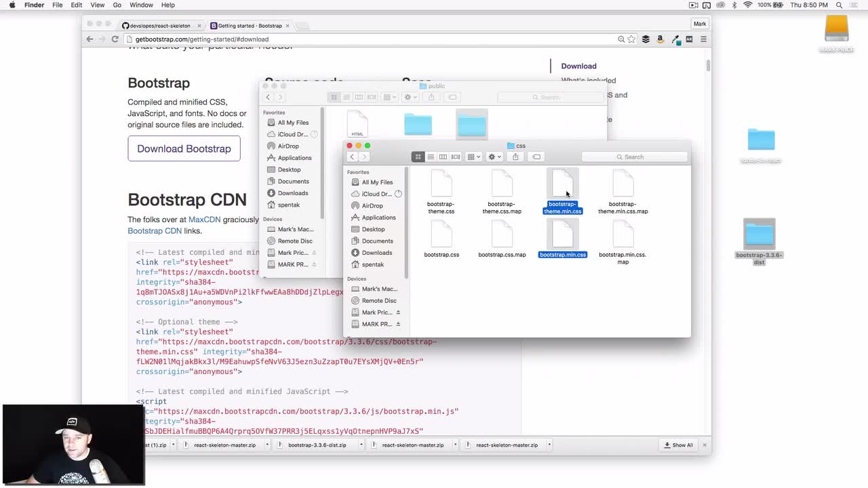The image size is (868, 488).
Task: Select the bootstrap-theme.css.map file
Action: click(502, 192)
